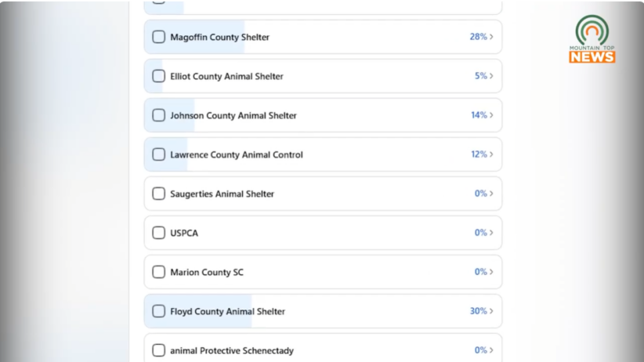Check the Magoffin County Shelter checkbox
This screenshot has width=644, height=362.
(x=159, y=37)
